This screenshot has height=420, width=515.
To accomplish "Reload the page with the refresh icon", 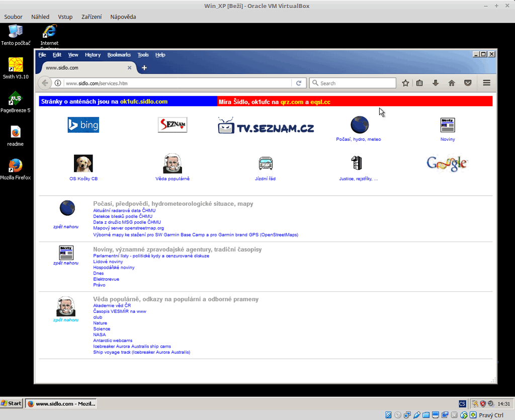I will (x=299, y=83).
